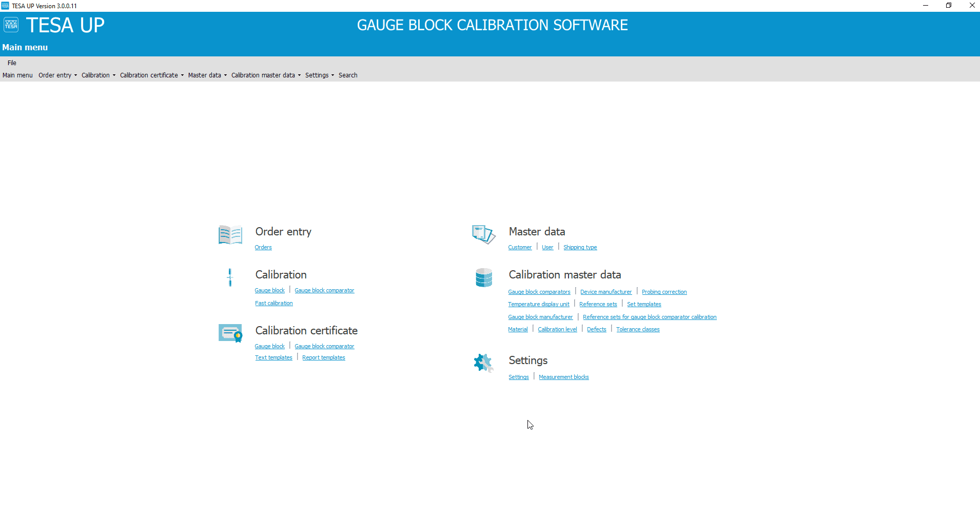Click Main menu in the navigation bar

(x=17, y=75)
